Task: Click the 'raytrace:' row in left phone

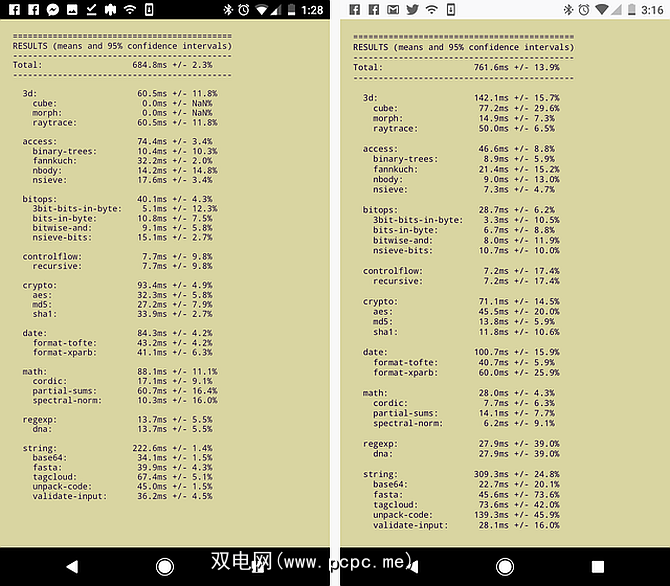Action: 125,123
